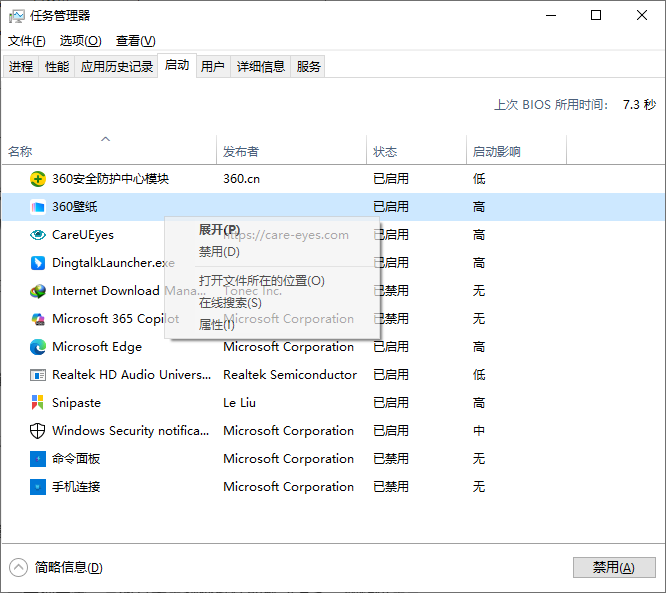Click 已禁用 status in 手机连接 row
Image resolution: width=666 pixels, height=593 pixels.
pos(391,487)
